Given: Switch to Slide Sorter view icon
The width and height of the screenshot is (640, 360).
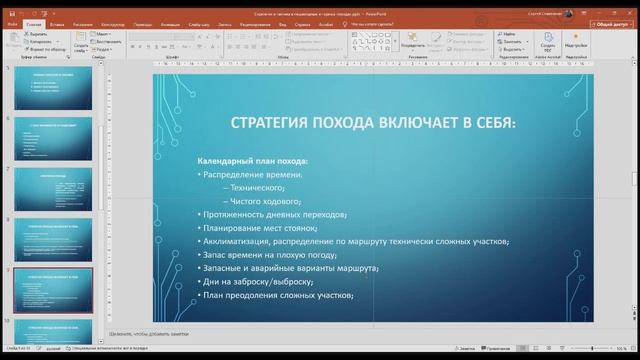Looking at the screenshot, I should [536, 348].
